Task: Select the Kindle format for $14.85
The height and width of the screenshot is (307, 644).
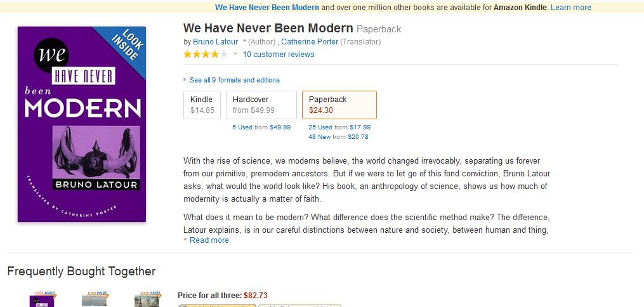Action: [x=202, y=105]
